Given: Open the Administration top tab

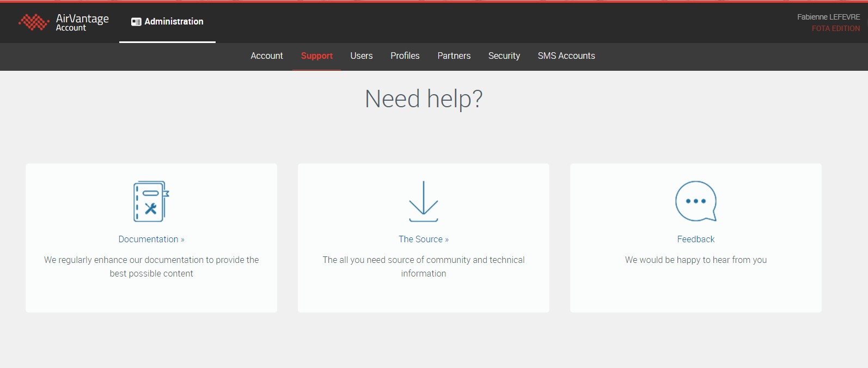Looking at the screenshot, I should (167, 22).
